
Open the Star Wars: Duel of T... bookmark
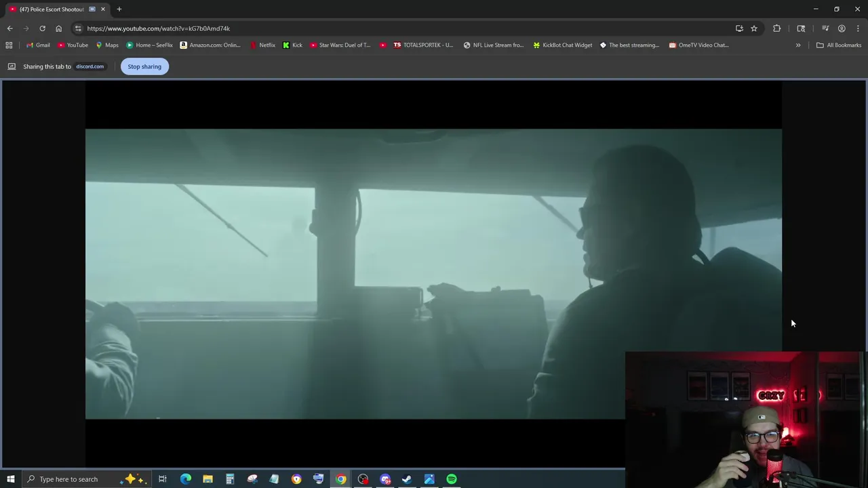click(340, 45)
